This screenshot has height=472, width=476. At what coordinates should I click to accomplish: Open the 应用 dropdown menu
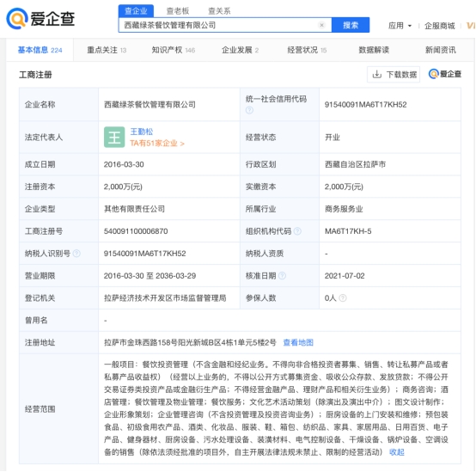click(400, 26)
